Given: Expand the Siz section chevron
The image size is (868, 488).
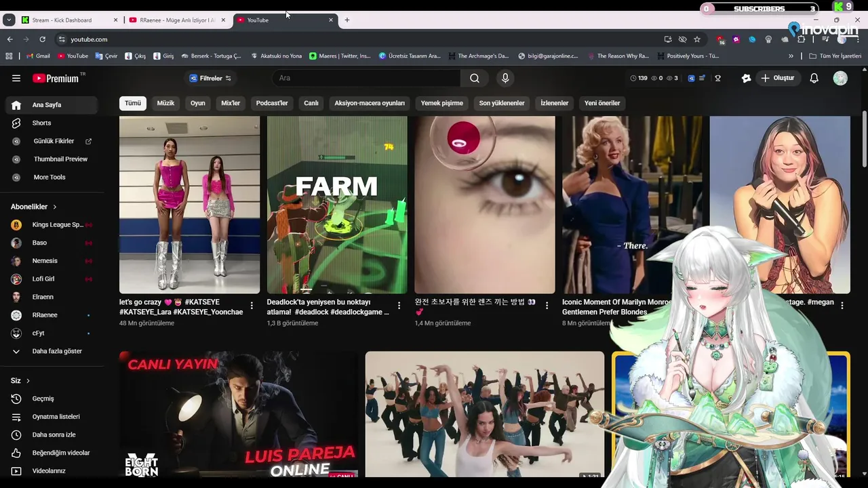Looking at the screenshot, I should [28, 381].
